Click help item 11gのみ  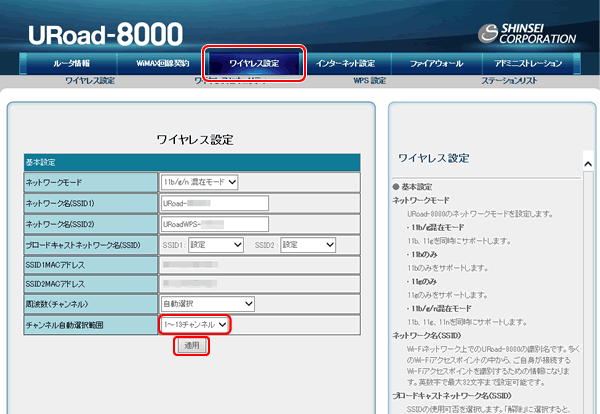pos(424,282)
